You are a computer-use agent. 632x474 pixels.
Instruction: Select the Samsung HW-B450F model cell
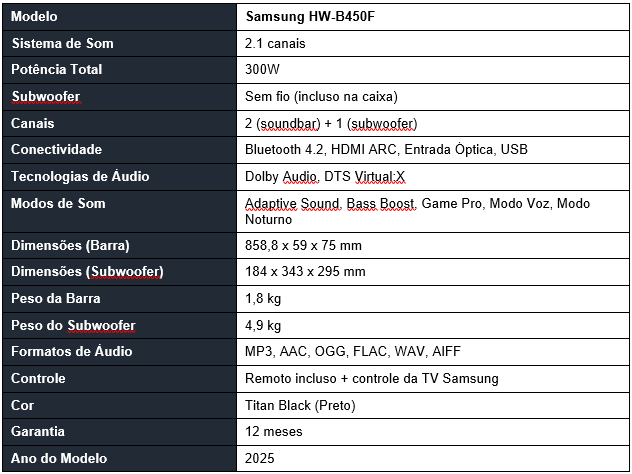[x=432, y=17]
